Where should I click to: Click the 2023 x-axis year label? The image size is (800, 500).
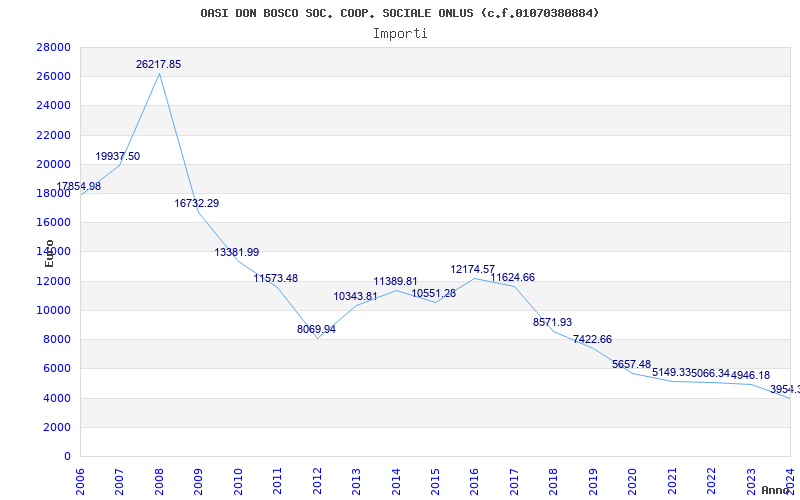point(751,481)
